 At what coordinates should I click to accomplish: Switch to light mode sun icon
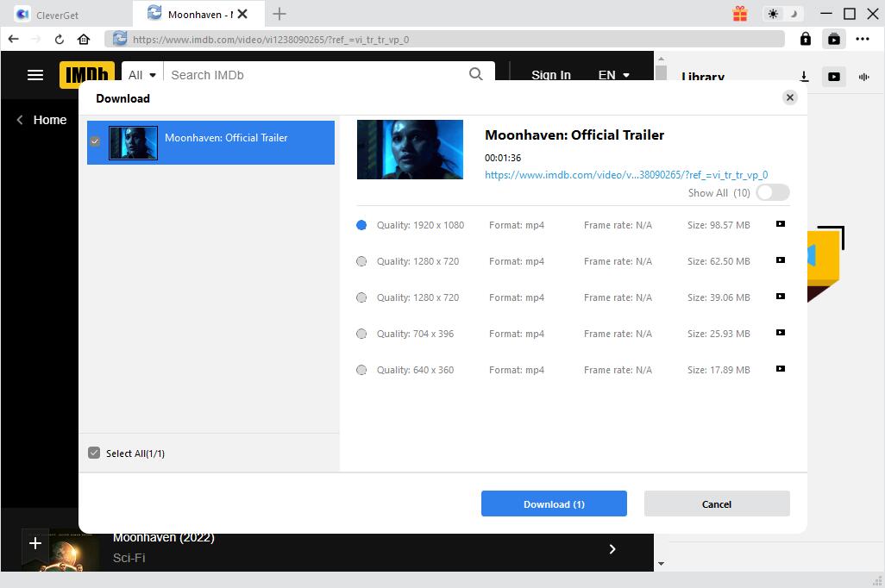[773, 14]
